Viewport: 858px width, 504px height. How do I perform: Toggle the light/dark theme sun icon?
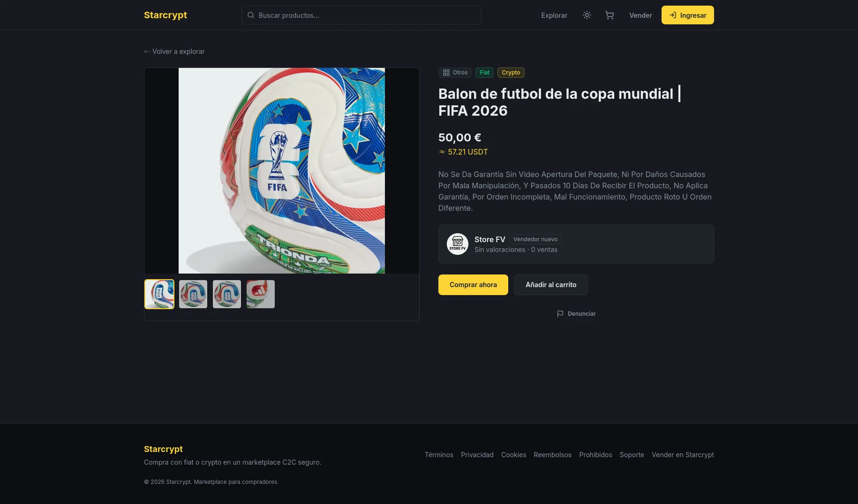click(587, 15)
